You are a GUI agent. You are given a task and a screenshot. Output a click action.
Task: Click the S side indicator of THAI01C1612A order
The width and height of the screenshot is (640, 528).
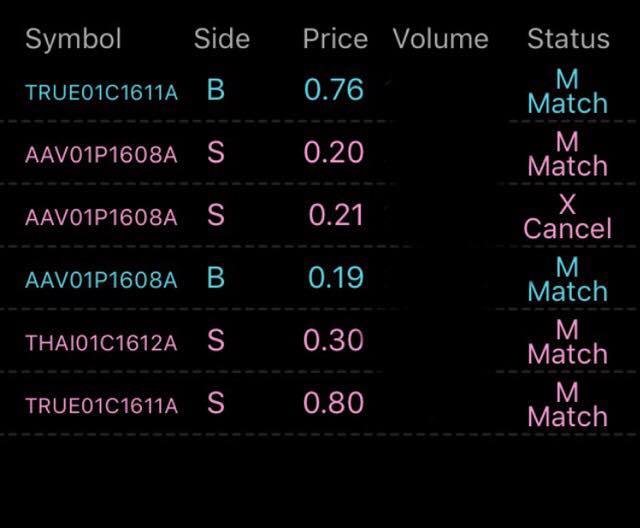[216, 340]
